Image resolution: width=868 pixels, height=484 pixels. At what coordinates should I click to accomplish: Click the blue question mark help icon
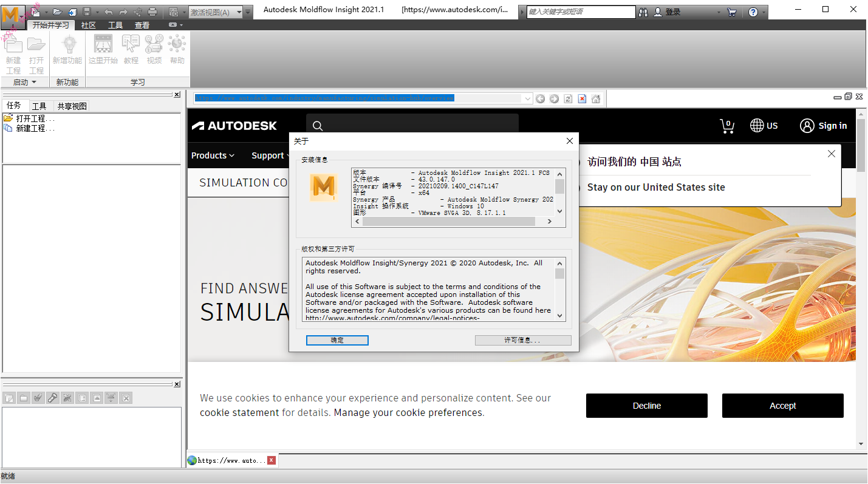click(753, 12)
